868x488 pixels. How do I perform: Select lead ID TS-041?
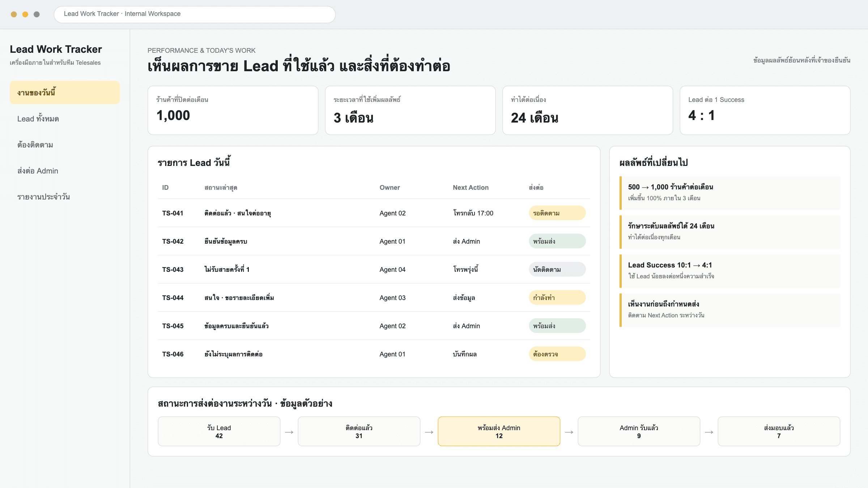(173, 213)
